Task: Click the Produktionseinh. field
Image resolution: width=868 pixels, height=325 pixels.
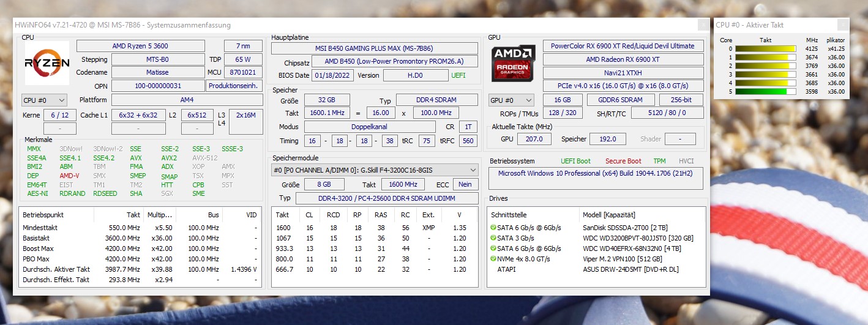Action: click(x=236, y=86)
